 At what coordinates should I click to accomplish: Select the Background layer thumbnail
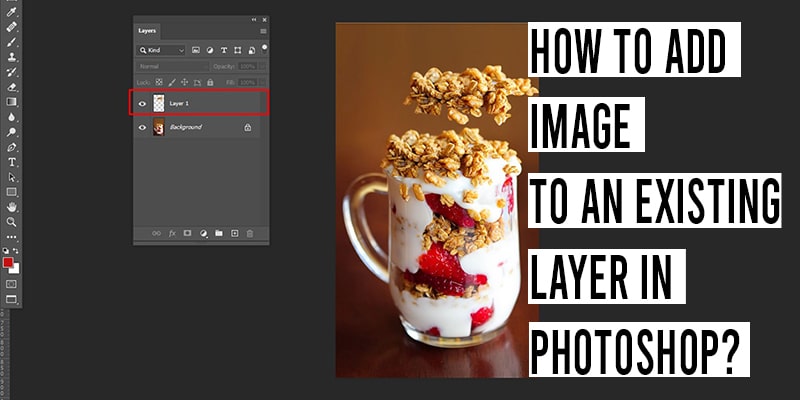click(x=159, y=127)
